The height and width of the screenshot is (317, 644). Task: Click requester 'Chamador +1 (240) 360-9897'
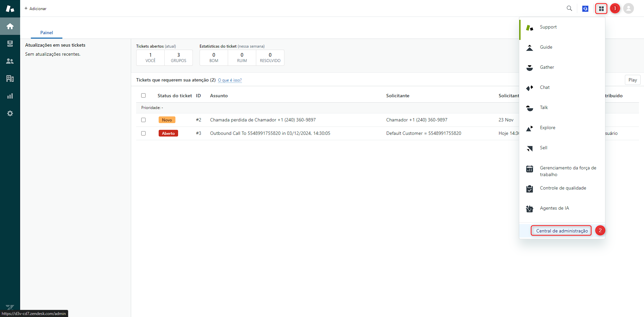[x=417, y=120]
